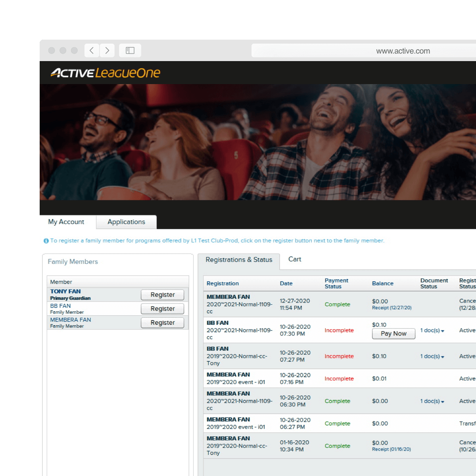Expand 1 doc(s) dropdown for BB FAN 2019~2020

[432, 356]
